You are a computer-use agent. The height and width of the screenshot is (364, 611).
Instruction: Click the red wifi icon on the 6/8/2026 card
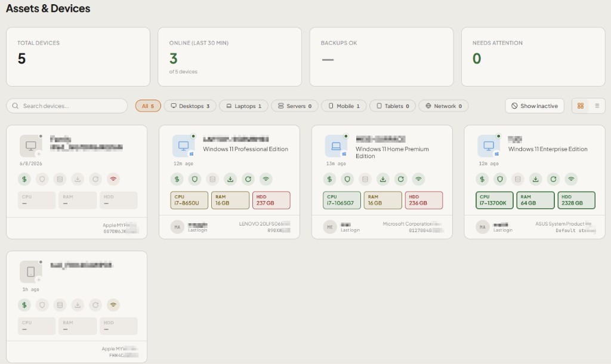(x=113, y=179)
